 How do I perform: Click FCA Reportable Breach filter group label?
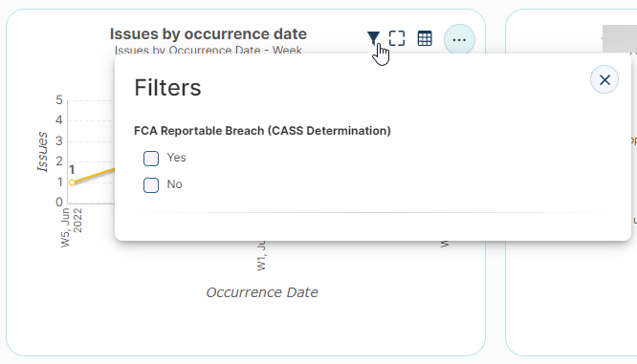pos(262,131)
